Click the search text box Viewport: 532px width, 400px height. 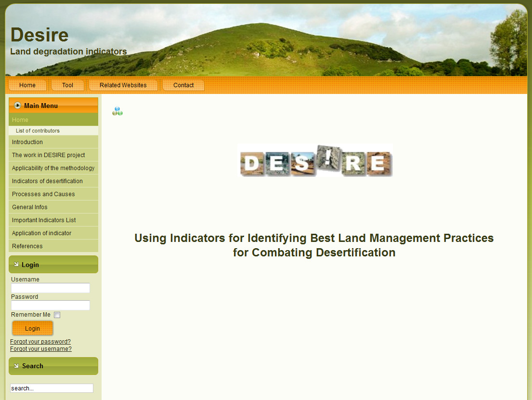tap(52, 388)
